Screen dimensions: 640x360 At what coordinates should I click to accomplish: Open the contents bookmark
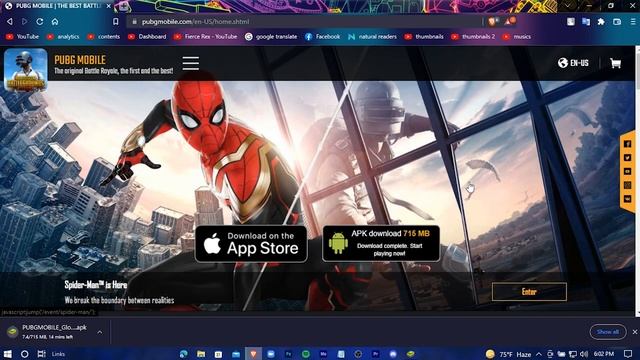[104, 37]
